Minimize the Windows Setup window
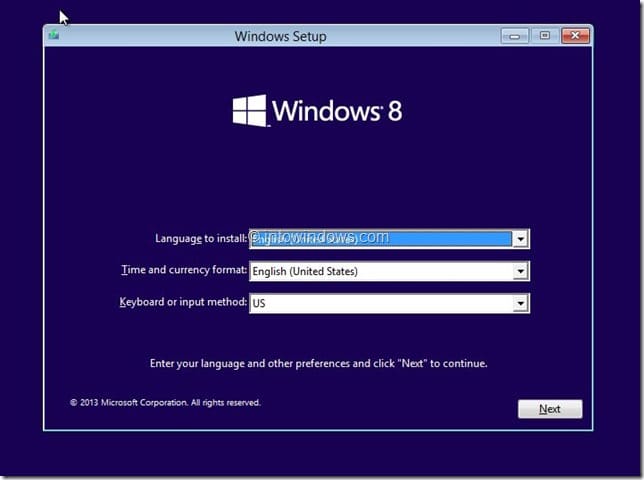The width and height of the screenshot is (644, 480). [x=515, y=36]
